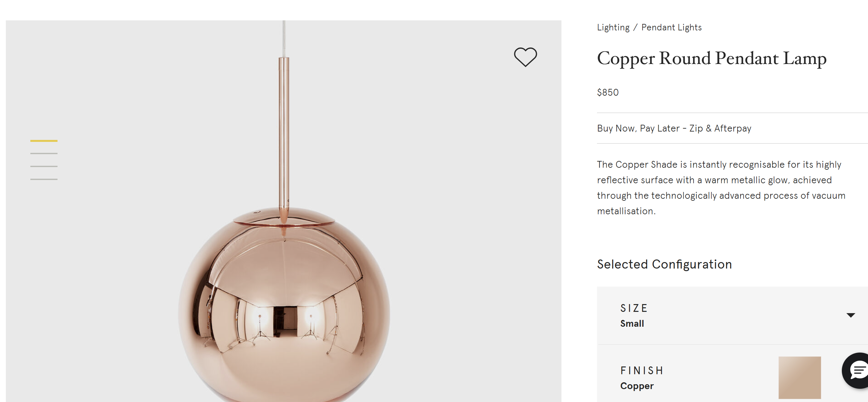Image resolution: width=868 pixels, height=402 pixels.
Task: Open Buy Now, Pay Later – Zip & Afterpay
Action: click(x=674, y=128)
